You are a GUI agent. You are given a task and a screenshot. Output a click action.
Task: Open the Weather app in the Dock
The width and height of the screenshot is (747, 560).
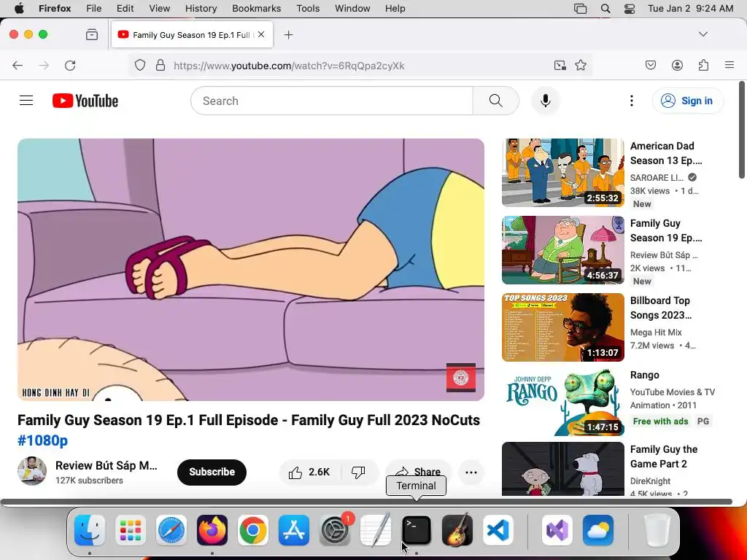click(x=598, y=530)
